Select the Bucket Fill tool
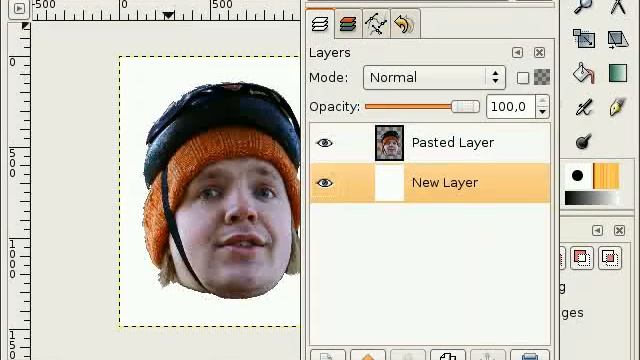Viewport: 640px width, 360px height. (x=584, y=73)
